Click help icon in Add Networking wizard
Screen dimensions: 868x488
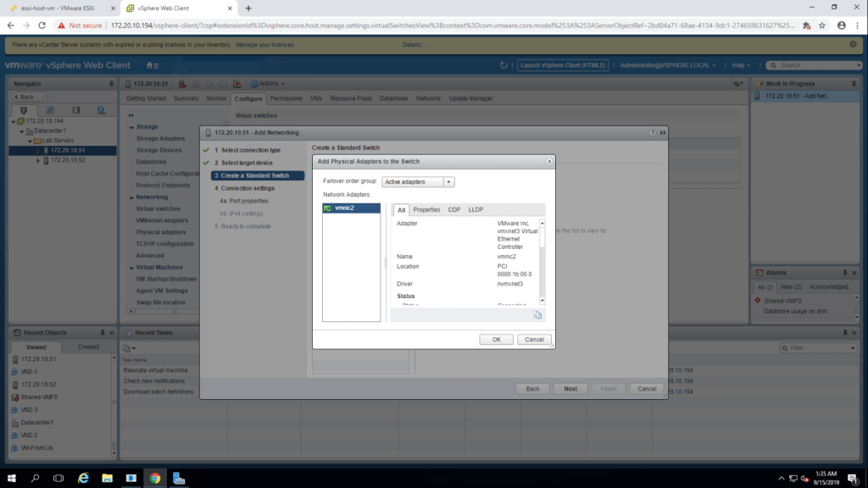pyautogui.click(x=652, y=132)
